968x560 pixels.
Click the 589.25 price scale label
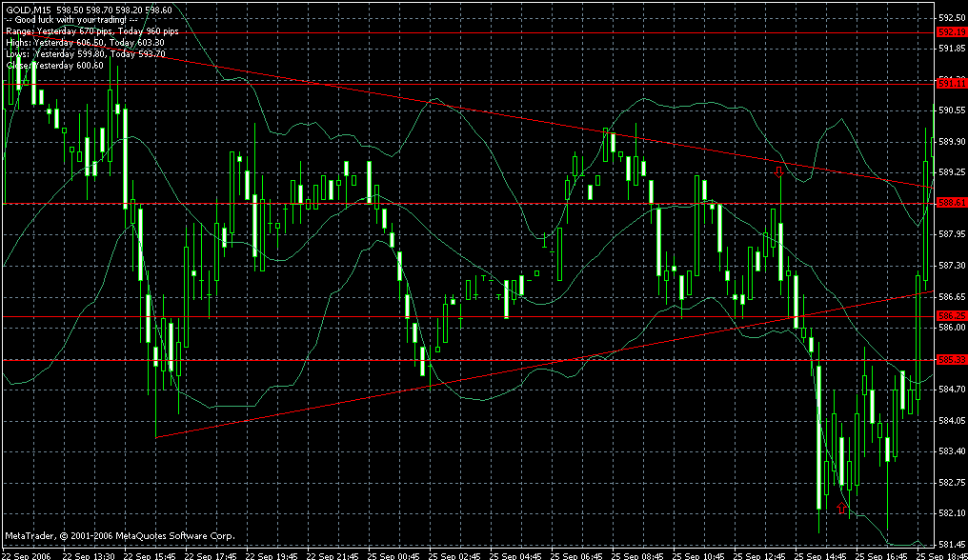point(952,172)
